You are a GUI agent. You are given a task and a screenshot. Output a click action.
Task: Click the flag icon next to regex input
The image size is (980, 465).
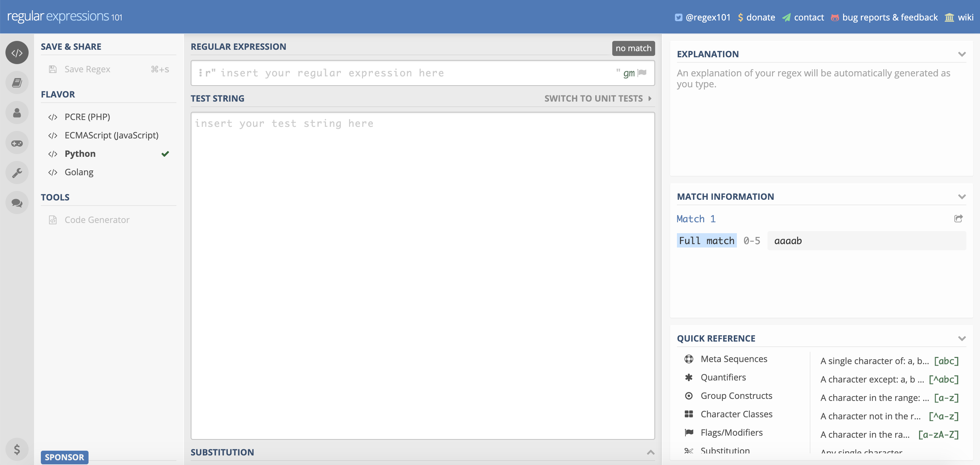coord(643,73)
